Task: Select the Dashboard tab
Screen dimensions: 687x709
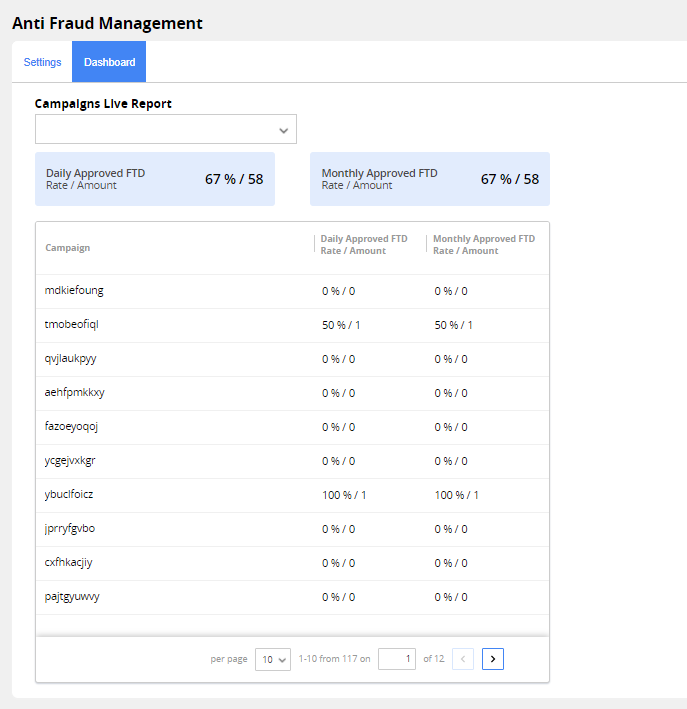Action: [x=109, y=62]
